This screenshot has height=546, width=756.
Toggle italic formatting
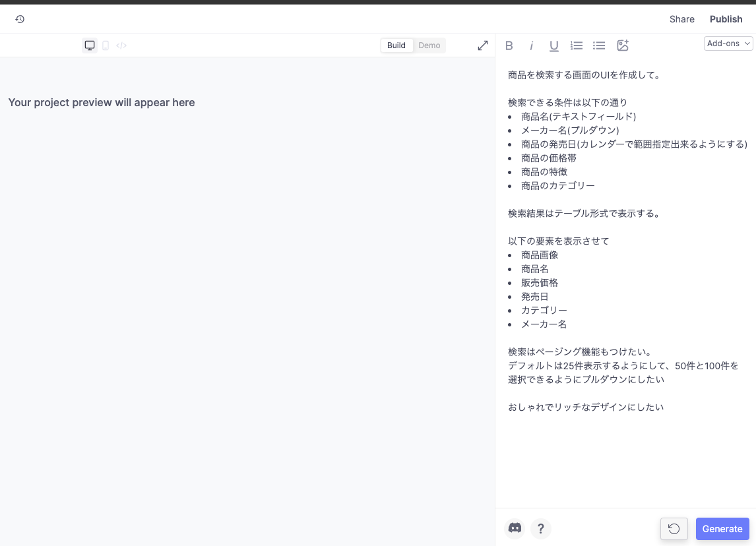(531, 45)
